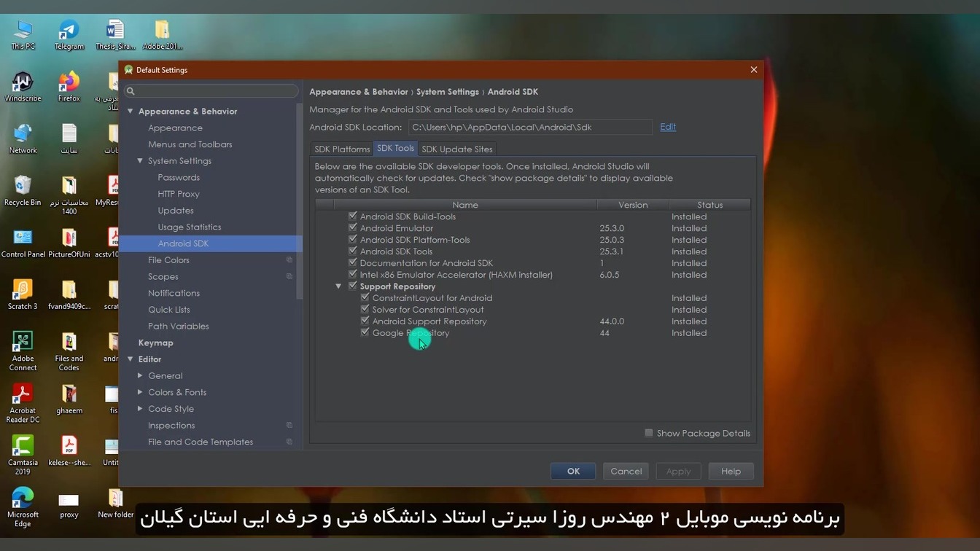
Task: Open the PictureOfUni desktop item
Action: [69, 243]
